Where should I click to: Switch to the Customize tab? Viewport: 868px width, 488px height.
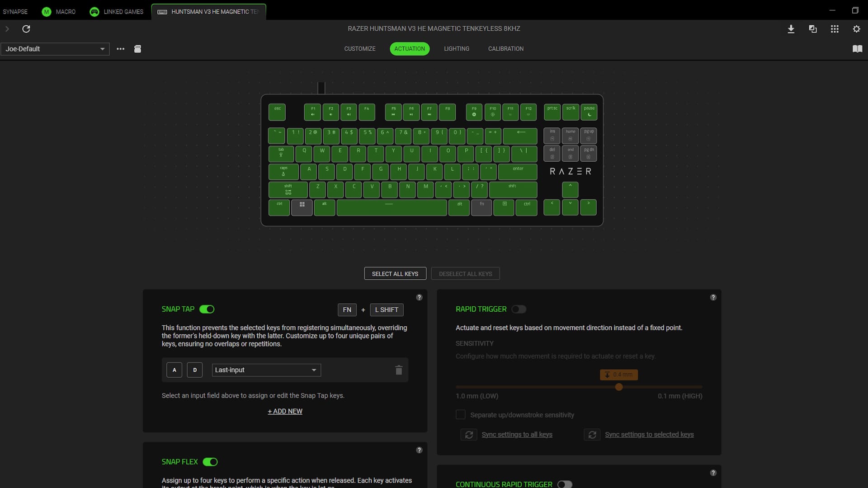click(x=360, y=49)
